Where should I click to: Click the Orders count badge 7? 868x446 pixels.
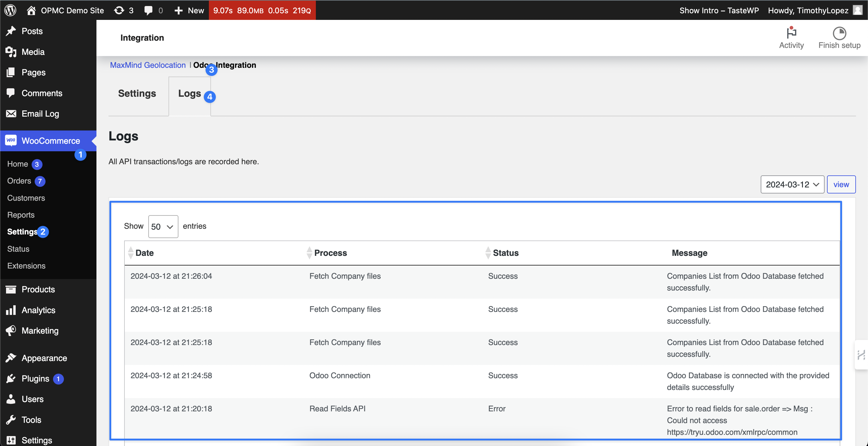tap(40, 181)
